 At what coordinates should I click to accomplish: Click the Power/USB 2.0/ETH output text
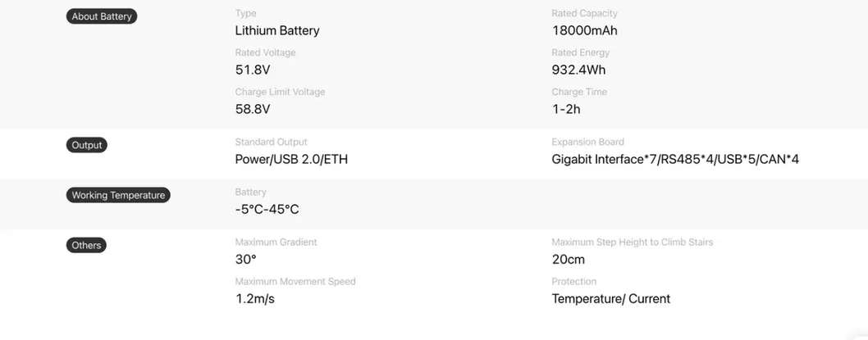click(291, 159)
